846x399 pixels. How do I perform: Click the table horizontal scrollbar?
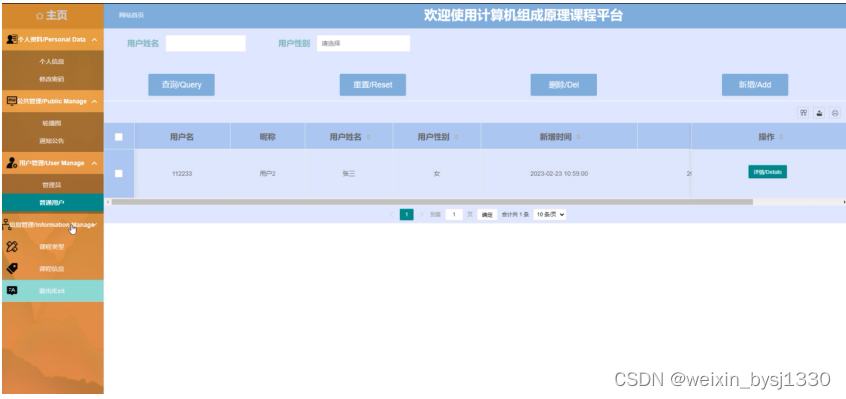coord(432,202)
